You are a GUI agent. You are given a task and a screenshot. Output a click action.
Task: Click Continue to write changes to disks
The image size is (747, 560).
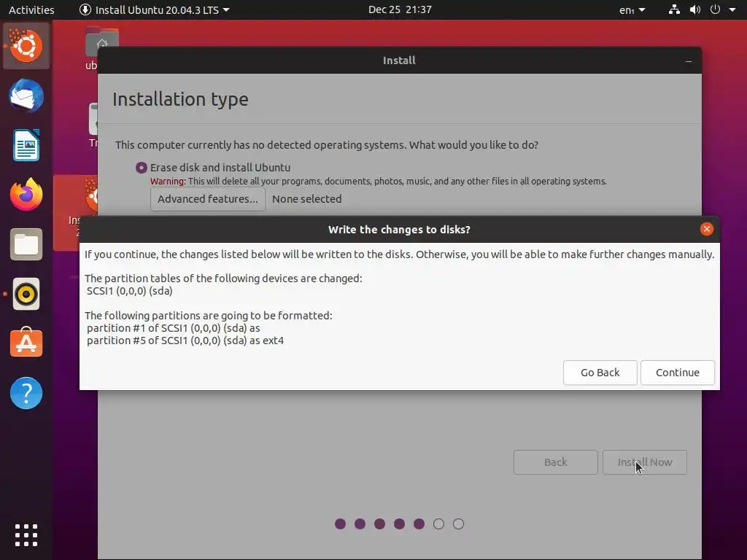(678, 373)
